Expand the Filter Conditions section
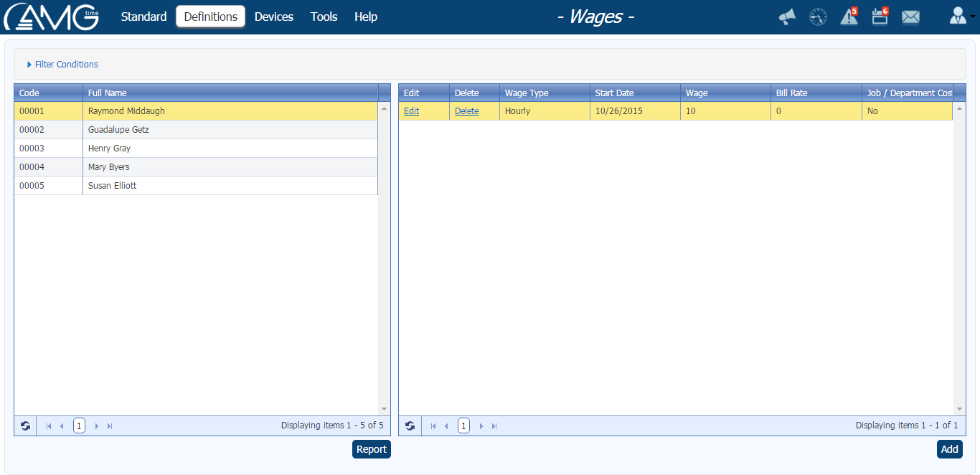The image size is (980, 475). click(x=62, y=65)
